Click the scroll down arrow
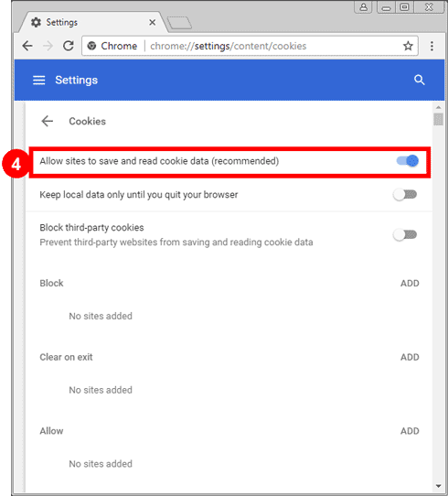 click(x=438, y=486)
